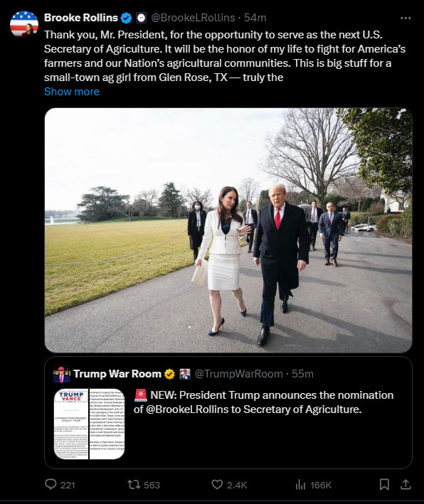Click Trump War Room gold verified badge
Image resolution: width=424 pixels, height=504 pixels.
pyautogui.click(x=169, y=374)
